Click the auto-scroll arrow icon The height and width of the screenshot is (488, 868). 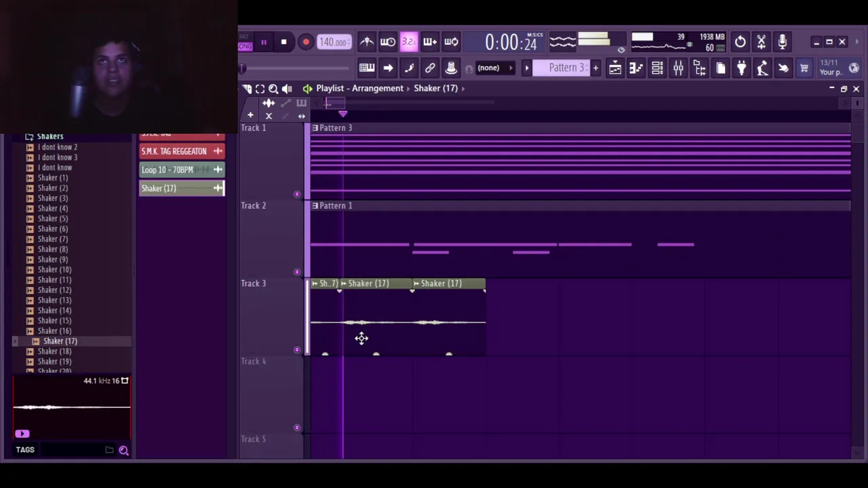[x=388, y=68]
